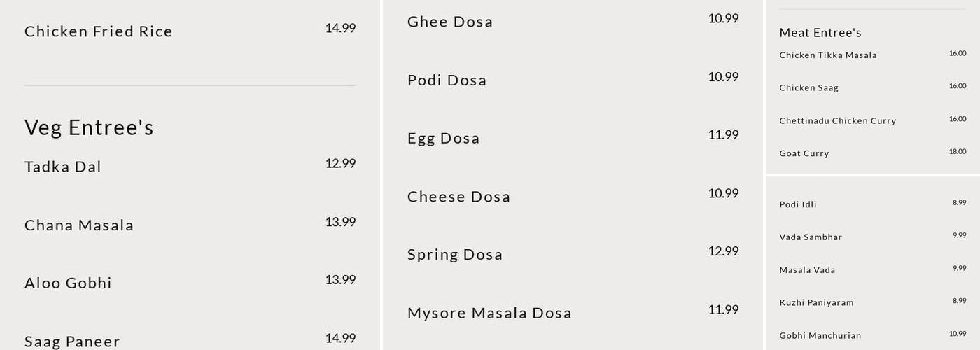The width and height of the screenshot is (980, 350).
Task: Select Chicken Tikka Masala
Action: (828, 55)
